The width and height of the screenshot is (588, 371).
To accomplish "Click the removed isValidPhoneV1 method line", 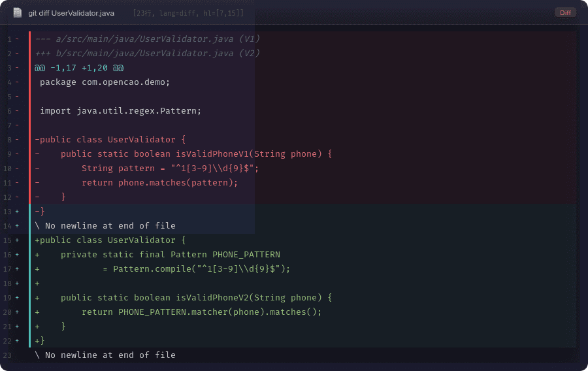I will 184,154.
